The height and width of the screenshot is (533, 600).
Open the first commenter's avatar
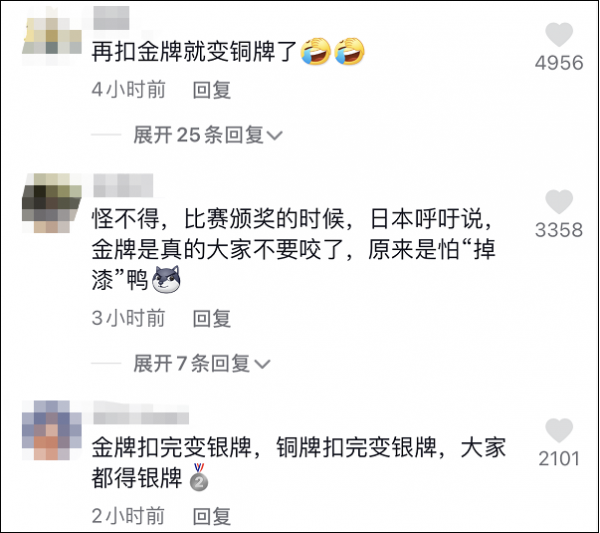click(52, 36)
